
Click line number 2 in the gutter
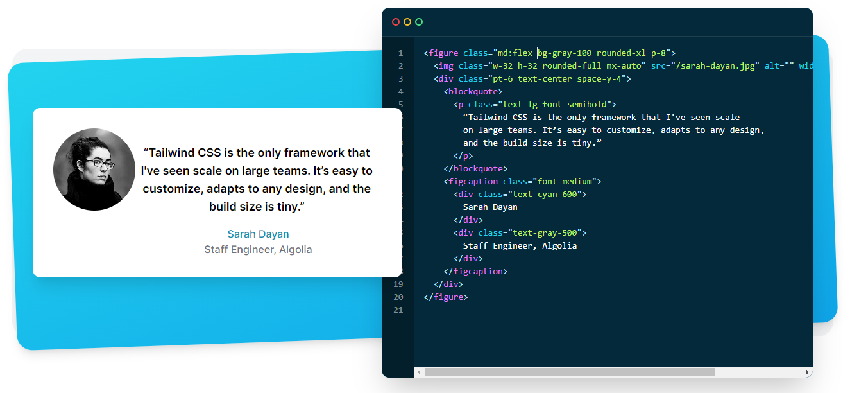tap(400, 66)
